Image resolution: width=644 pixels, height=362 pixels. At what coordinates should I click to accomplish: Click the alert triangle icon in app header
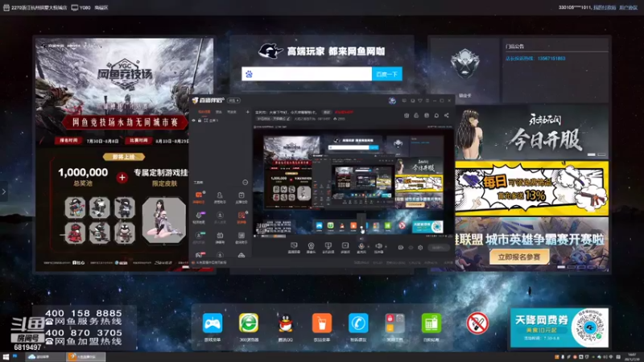416,115
